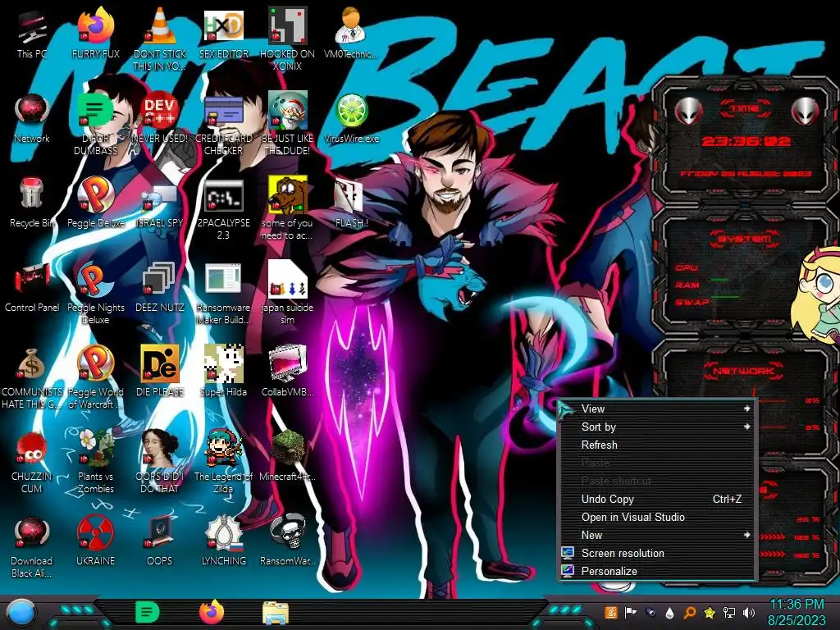Open the CHUZZIN red fuzzball icon

(x=32, y=462)
